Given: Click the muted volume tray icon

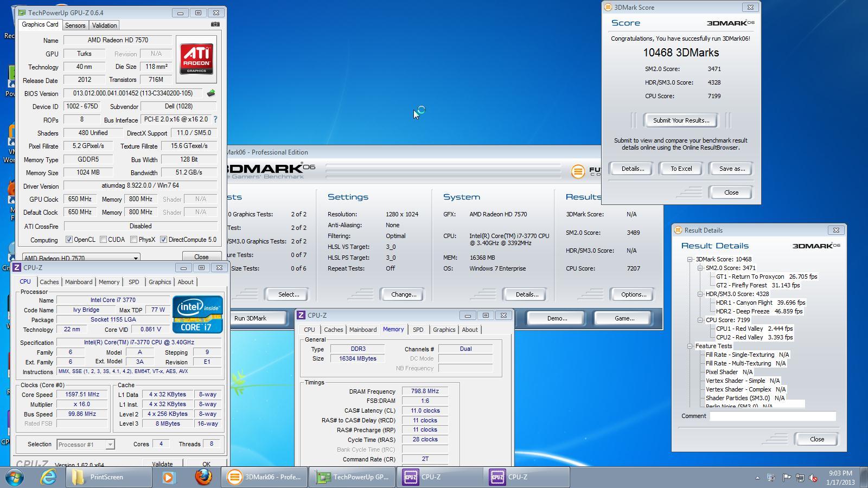Looking at the screenshot, I should pos(813,478).
